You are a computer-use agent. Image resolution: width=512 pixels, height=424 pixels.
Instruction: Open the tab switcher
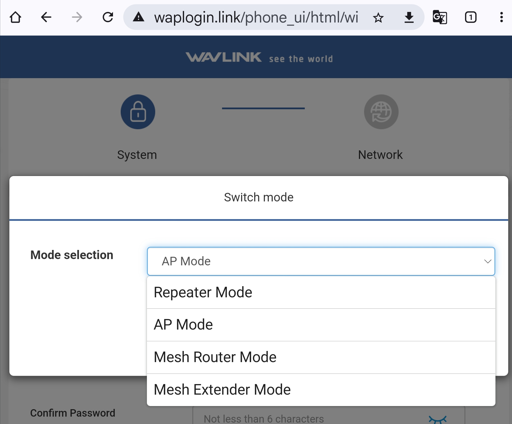tap(470, 17)
